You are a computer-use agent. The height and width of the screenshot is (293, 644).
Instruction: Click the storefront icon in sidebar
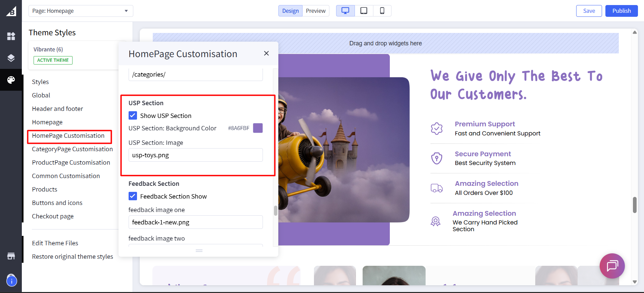point(11,256)
